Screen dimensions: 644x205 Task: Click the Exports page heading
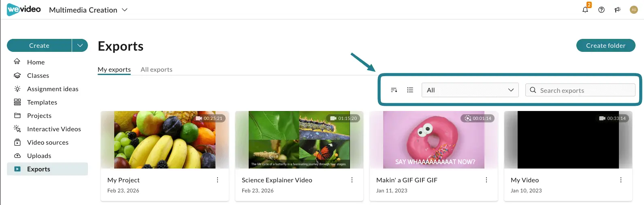click(121, 46)
